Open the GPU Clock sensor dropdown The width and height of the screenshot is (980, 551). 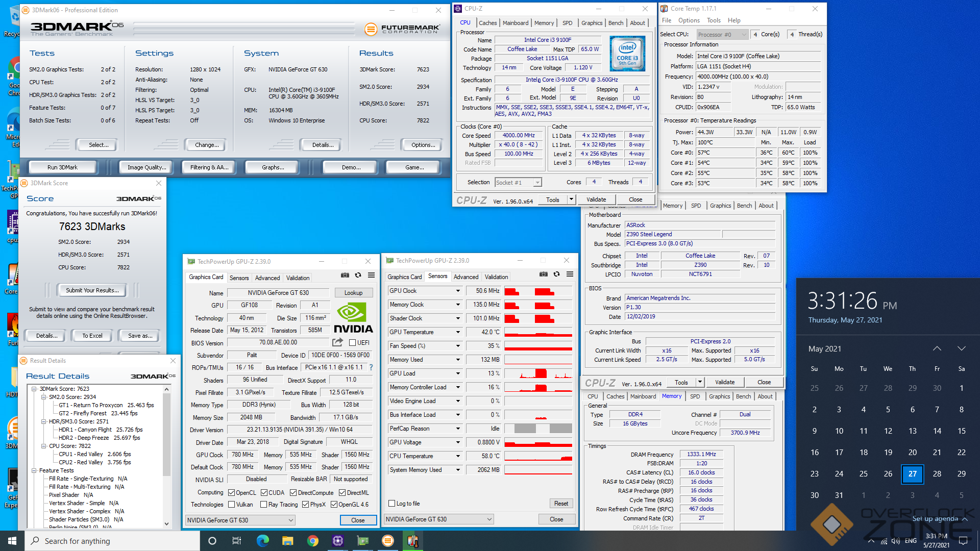(458, 291)
